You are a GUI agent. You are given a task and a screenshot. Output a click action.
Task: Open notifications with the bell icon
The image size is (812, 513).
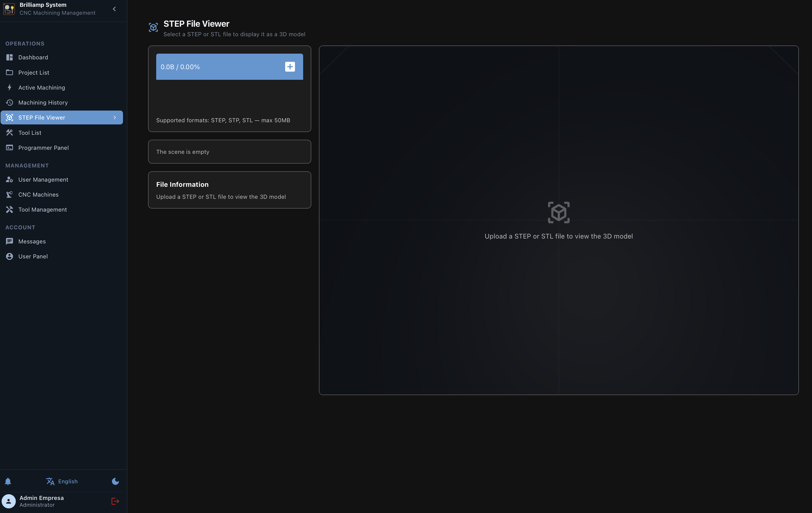pyautogui.click(x=8, y=481)
